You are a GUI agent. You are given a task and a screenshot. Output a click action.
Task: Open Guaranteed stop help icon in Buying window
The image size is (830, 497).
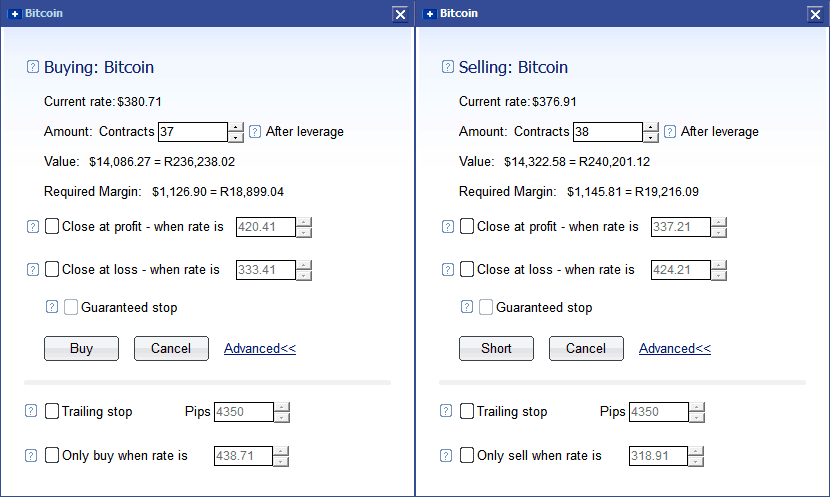point(51,306)
